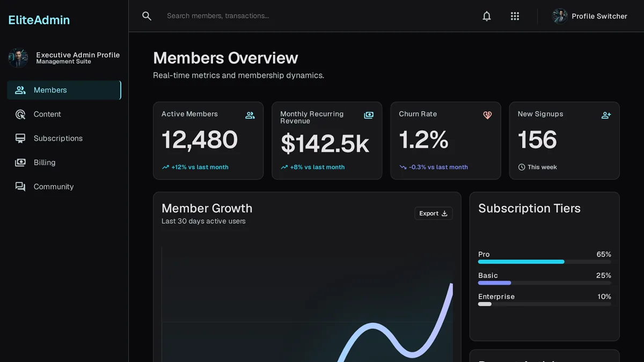Click the Members Overview heading

[225, 58]
